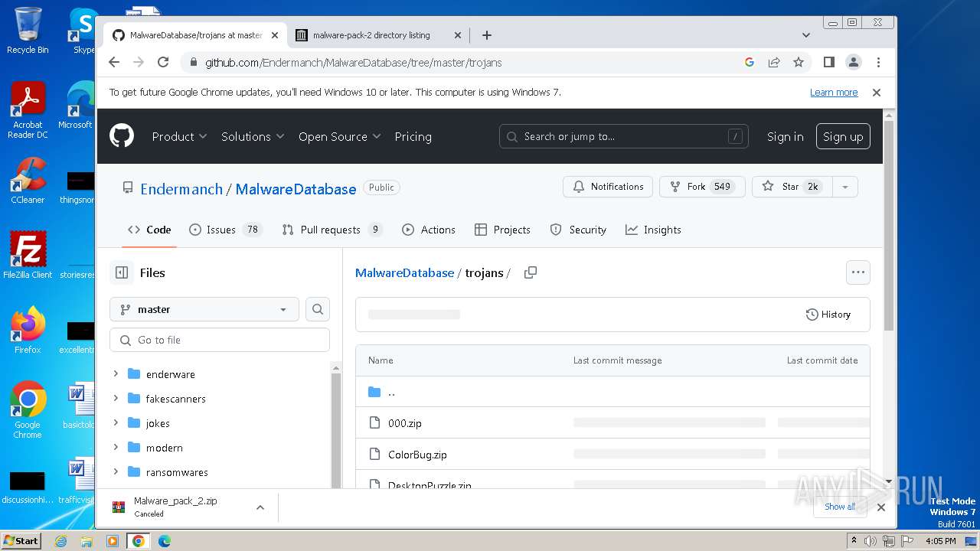Screen dimensions: 980x551
Task: Click Edge icon in taskbar
Action: tap(164, 541)
